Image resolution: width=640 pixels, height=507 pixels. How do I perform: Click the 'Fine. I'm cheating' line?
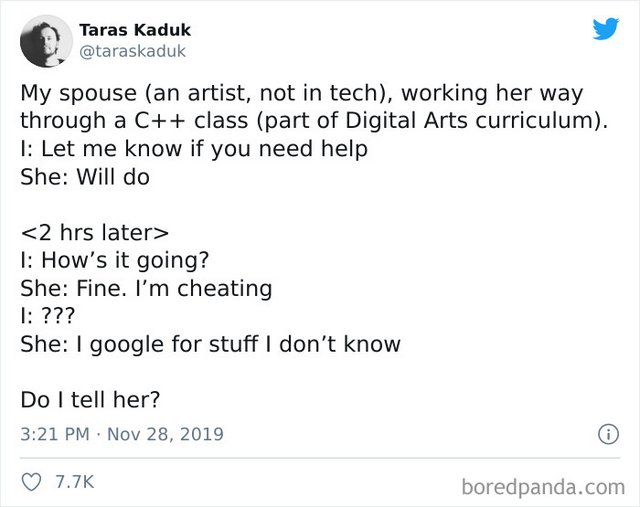[146, 288]
